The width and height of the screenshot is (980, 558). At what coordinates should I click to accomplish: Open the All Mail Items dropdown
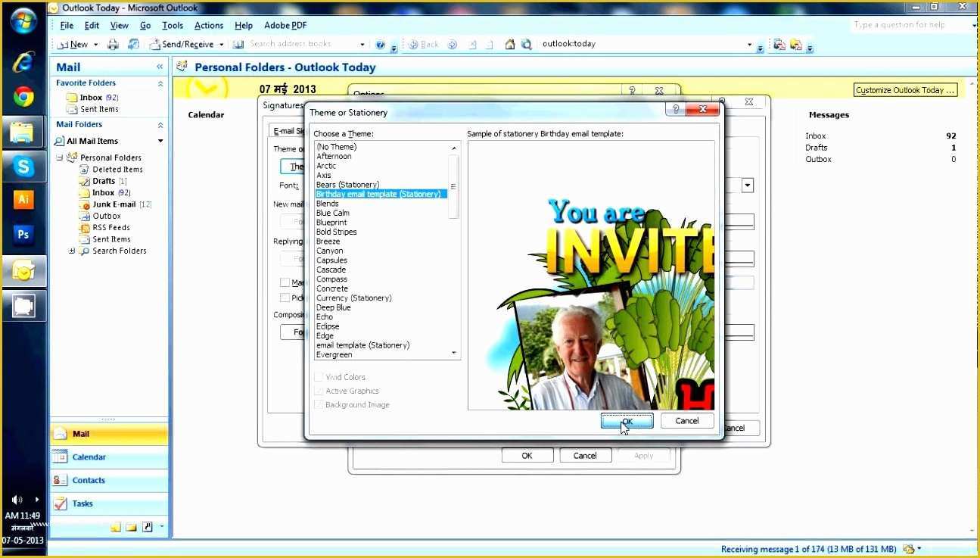(x=160, y=141)
